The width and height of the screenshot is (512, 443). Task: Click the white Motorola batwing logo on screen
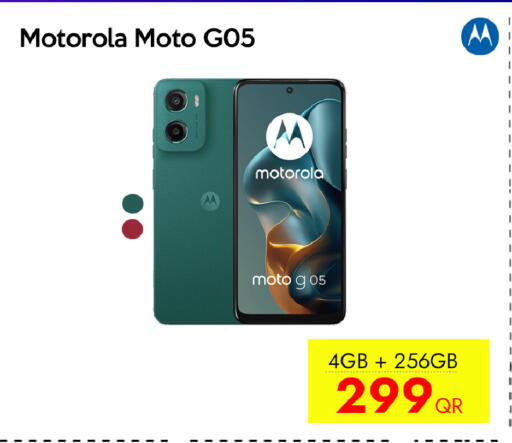click(289, 136)
